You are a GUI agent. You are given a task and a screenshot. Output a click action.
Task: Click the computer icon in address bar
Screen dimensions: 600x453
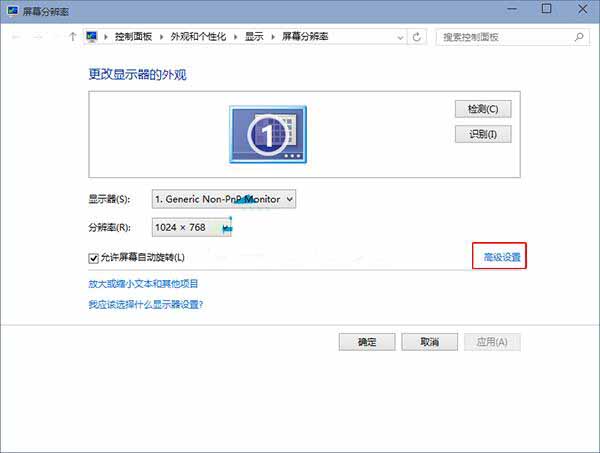pos(91,37)
